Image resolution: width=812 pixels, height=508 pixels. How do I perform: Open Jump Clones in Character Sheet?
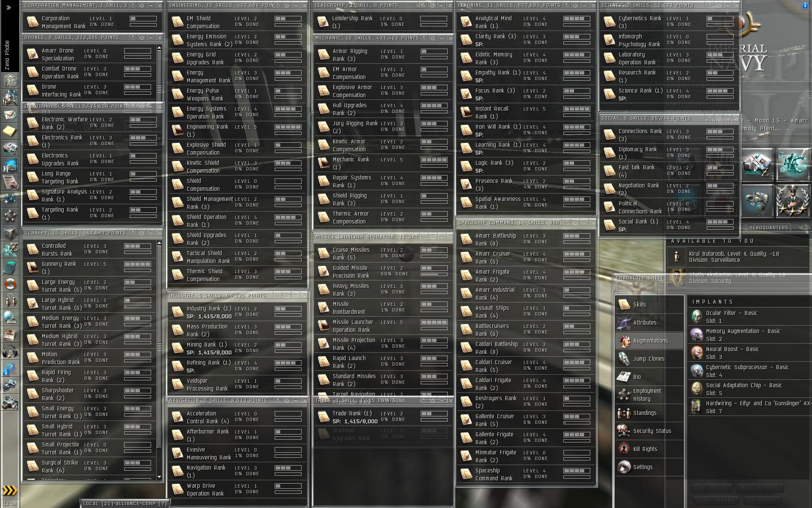point(649,358)
